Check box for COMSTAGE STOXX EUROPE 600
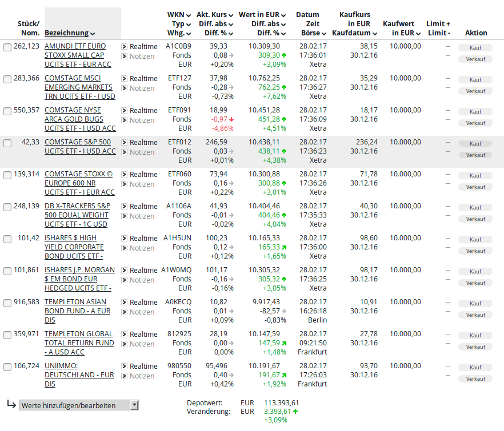 (x=7, y=175)
